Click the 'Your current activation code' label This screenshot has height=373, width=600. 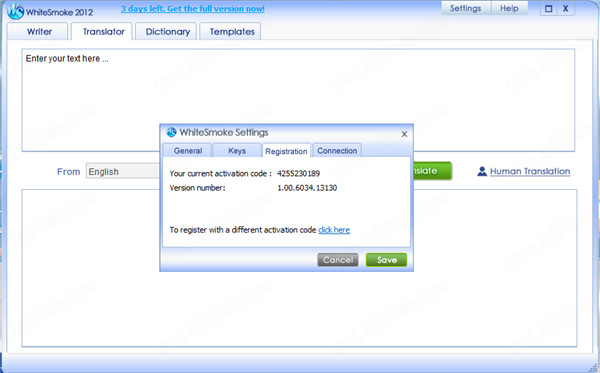click(x=220, y=174)
